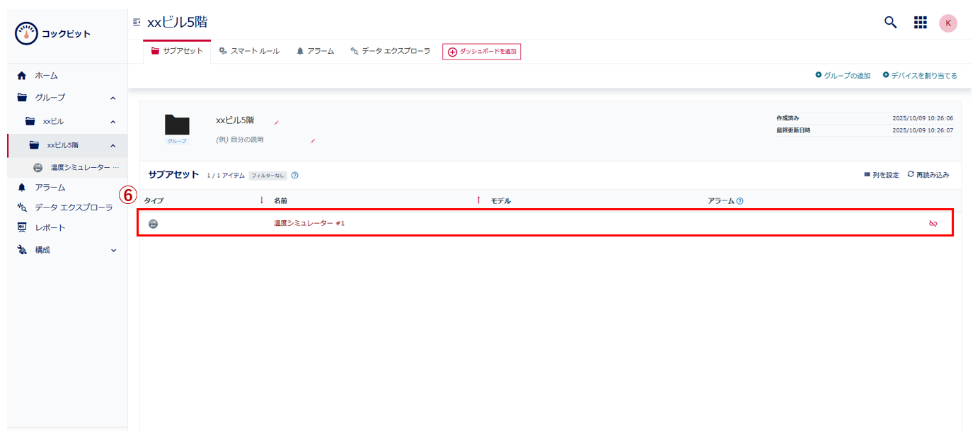Open the データ エクスプローラ tab
Viewport: 980px width, 444px height.
click(390, 51)
